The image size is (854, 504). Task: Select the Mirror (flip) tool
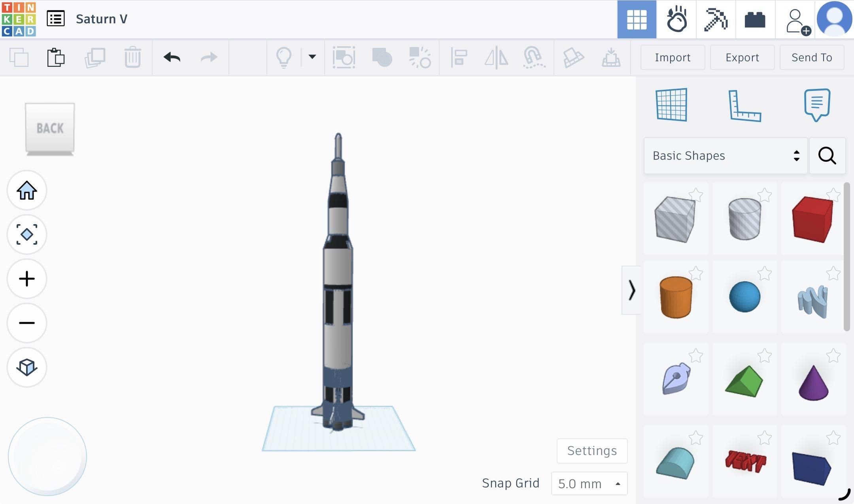click(x=496, y=57)
